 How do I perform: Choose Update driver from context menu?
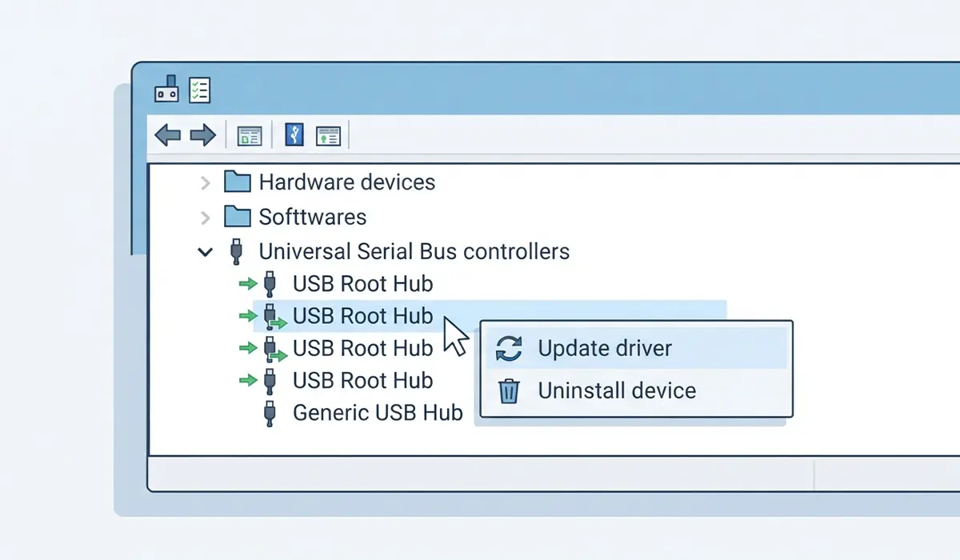click(636, 348)
